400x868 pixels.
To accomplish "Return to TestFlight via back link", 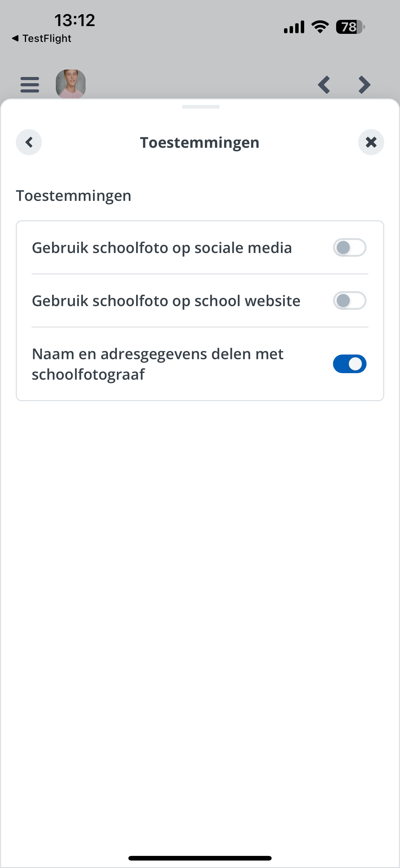I will pyautogui.click(x=42, y=38).
